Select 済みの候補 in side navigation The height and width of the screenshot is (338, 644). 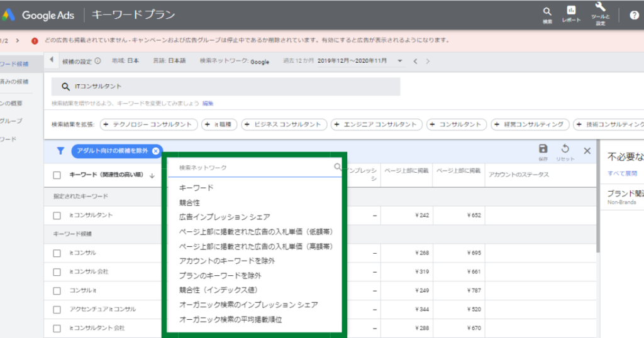click(14, 82)
